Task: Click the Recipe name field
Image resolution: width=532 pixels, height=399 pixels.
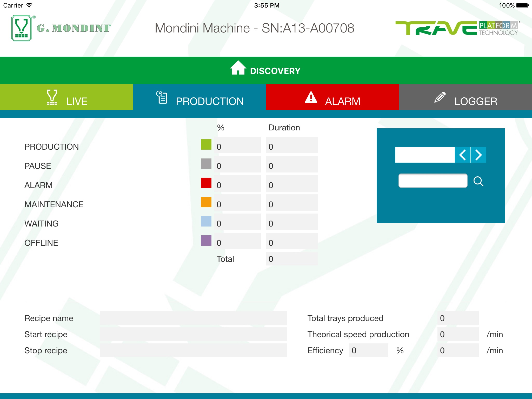Action: click(x=193, y=318)
